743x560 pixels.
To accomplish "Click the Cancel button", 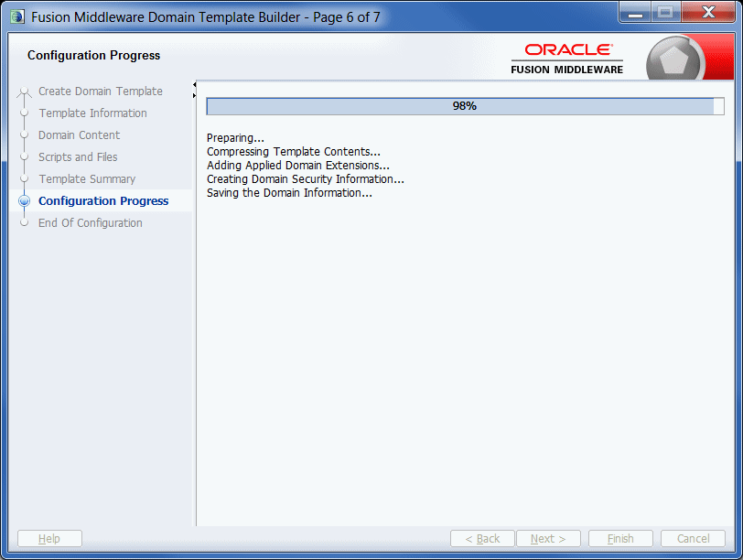I will tap(694, 539).
